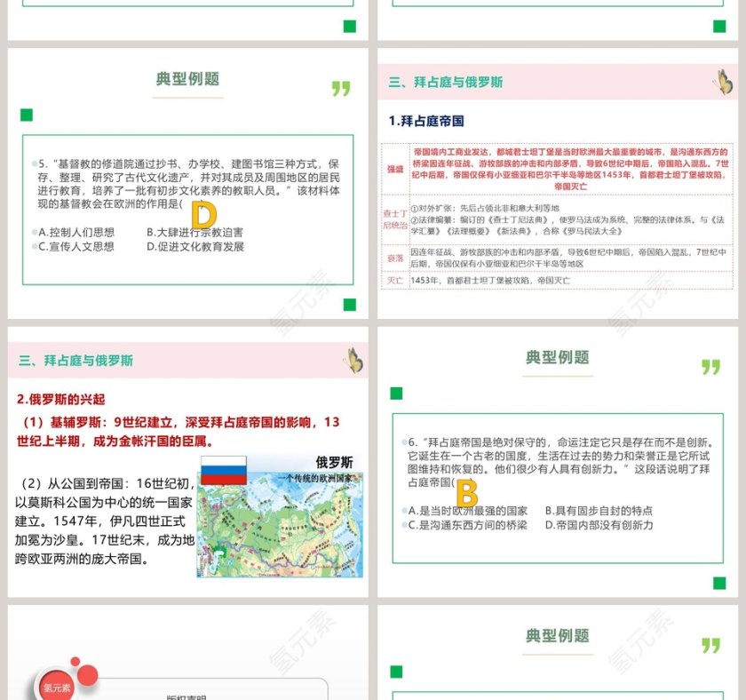746x700 pixels.
Task: Click the yellow answer letter B
Action: pos(467,493)
